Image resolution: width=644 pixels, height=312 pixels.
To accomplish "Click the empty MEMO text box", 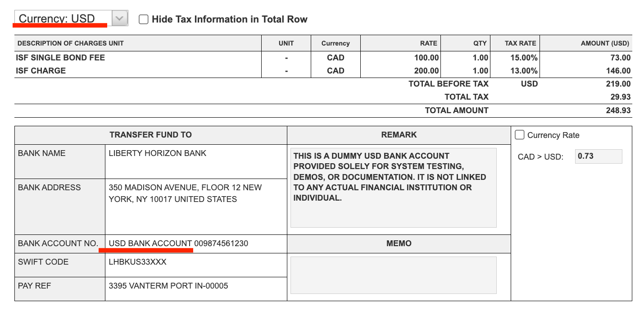I will 393,275.
